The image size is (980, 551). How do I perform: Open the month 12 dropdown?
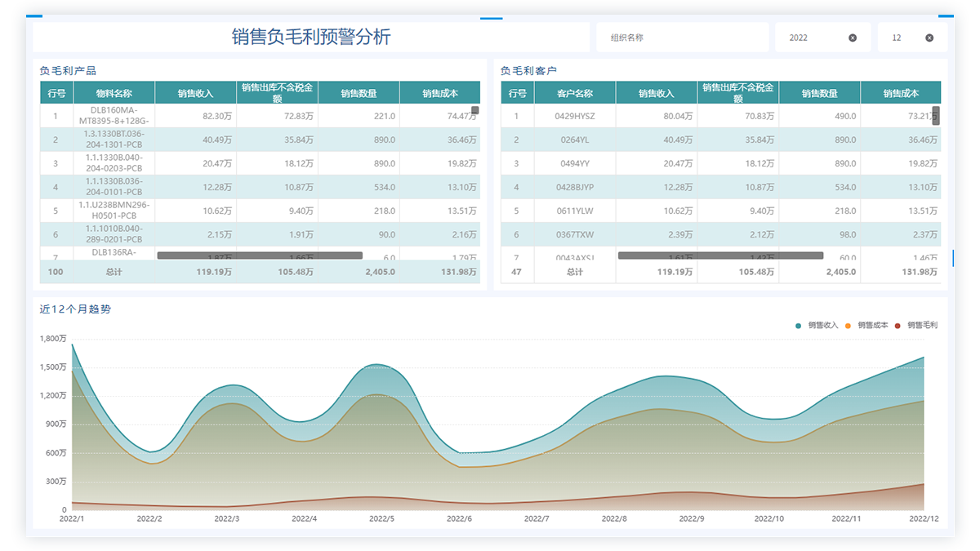(x=902, y=38)
